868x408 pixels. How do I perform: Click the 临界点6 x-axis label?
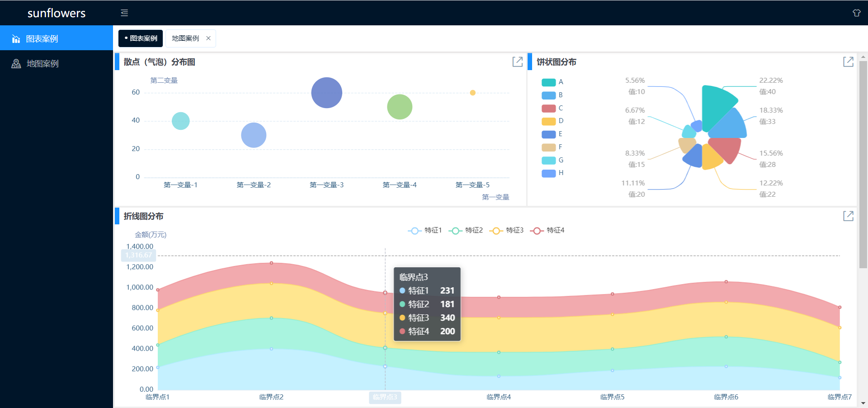coord(726,397)
